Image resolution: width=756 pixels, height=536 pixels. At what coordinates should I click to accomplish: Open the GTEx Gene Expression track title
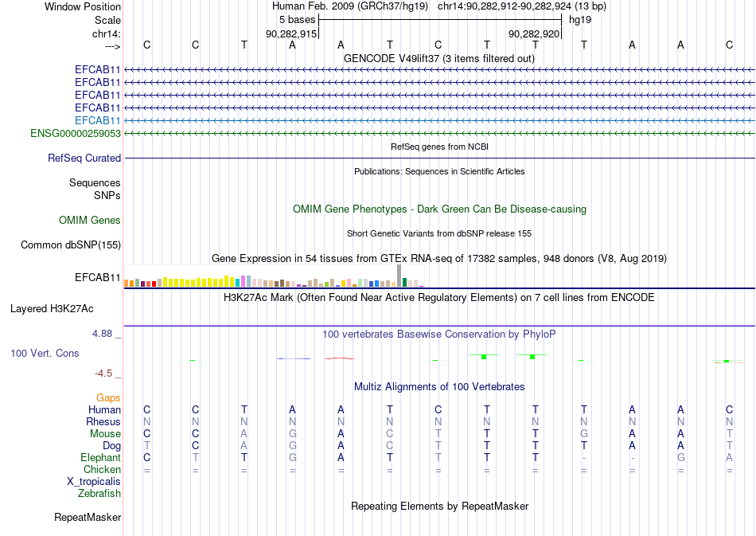pyautogui.click(x=438, y=259)
